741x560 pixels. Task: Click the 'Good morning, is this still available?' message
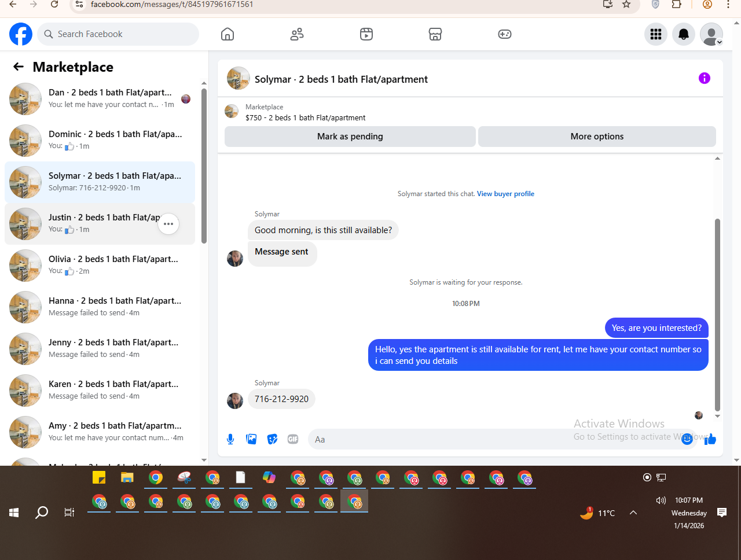[323, 230]
